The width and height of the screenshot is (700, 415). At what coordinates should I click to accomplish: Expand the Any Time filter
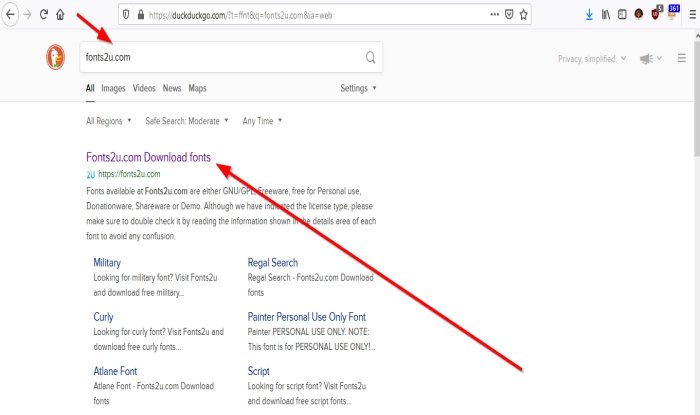tap(262, 121)
